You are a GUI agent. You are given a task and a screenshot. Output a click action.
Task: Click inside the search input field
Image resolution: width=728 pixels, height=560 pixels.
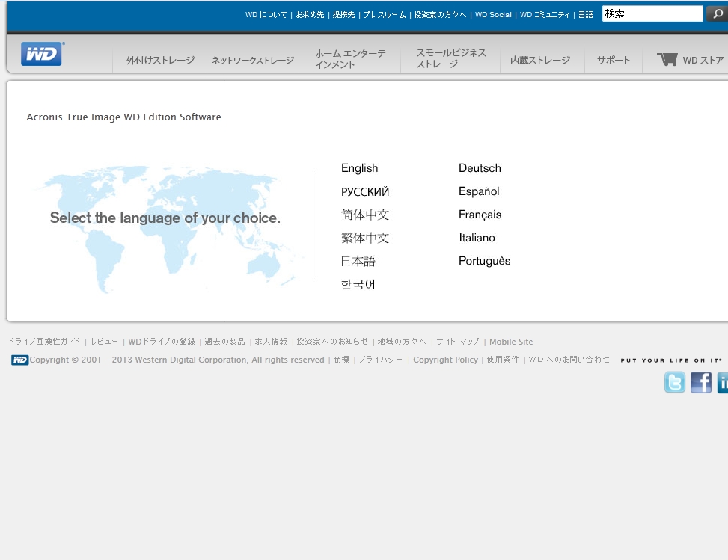pyautogui.click(x=652, y=13)
